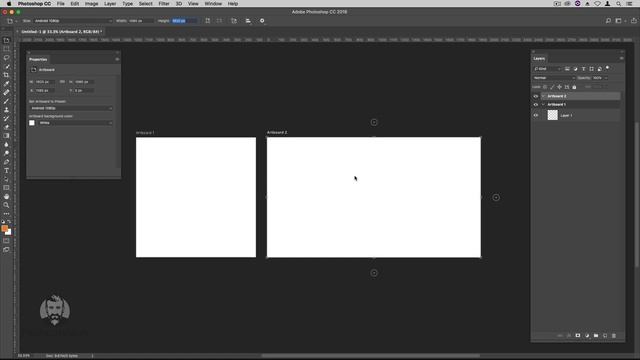640x360 pixels.
Task: Select the Path Selection tool
Action: (6, 179)
